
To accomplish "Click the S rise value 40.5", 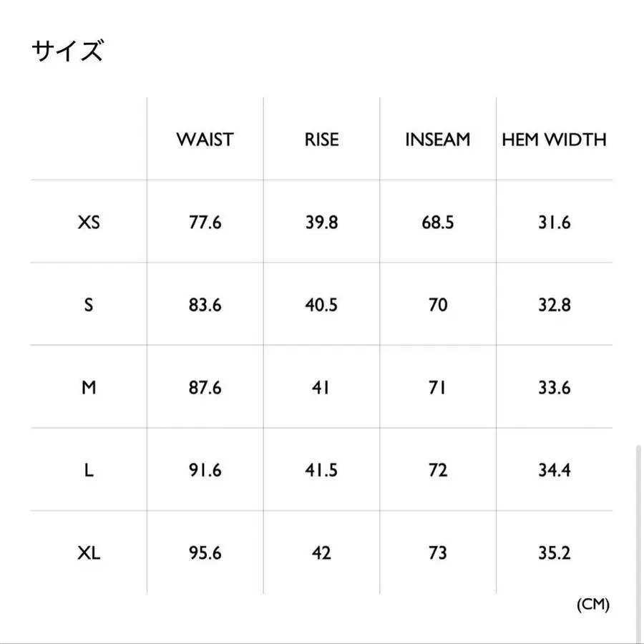I will [x=321, y=305].
